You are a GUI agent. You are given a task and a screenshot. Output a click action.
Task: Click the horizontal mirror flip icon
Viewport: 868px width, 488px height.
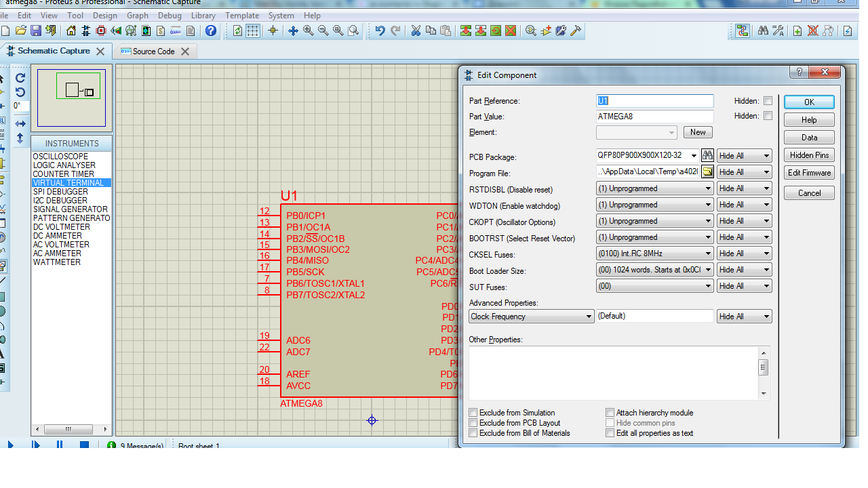click(x=20, y=123)
